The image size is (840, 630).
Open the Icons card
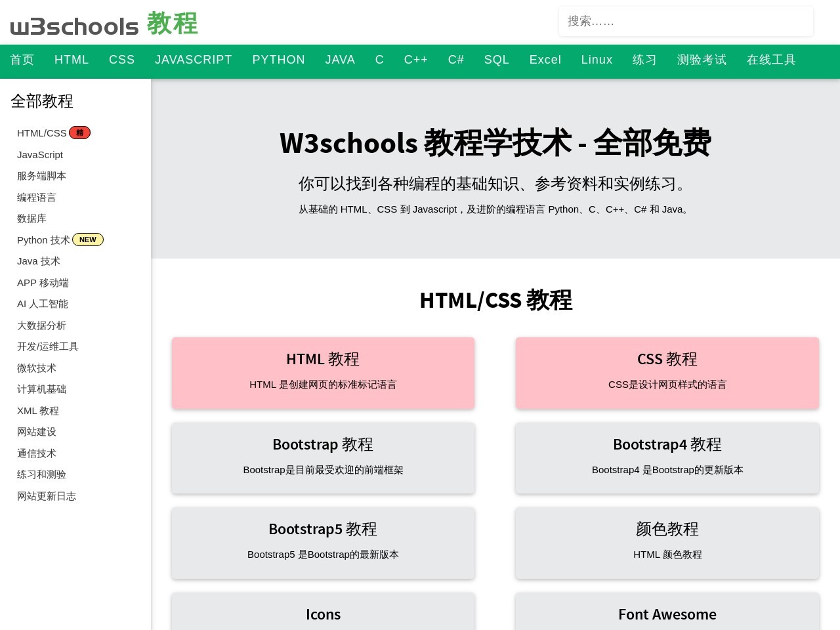[323, 612]
